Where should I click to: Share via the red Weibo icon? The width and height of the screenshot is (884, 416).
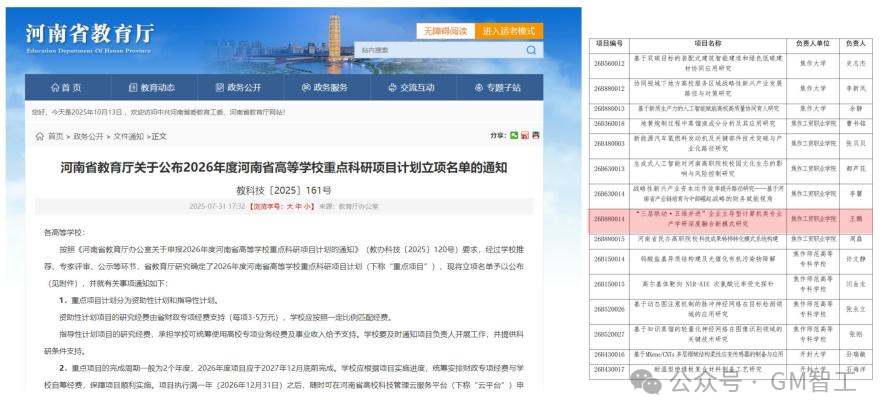coord(525,135)
